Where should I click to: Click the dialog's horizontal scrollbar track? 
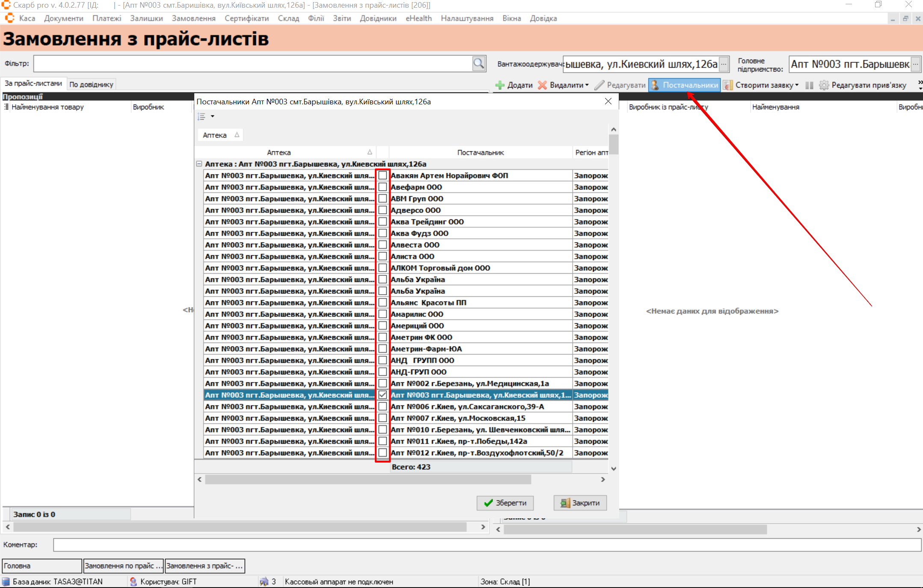point(565,480)
